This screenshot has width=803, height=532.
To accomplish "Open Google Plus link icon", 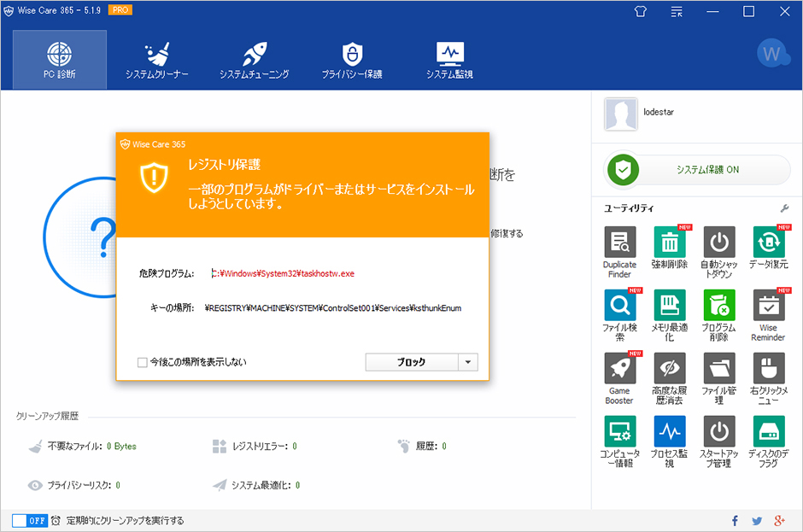I will point(779,521).
